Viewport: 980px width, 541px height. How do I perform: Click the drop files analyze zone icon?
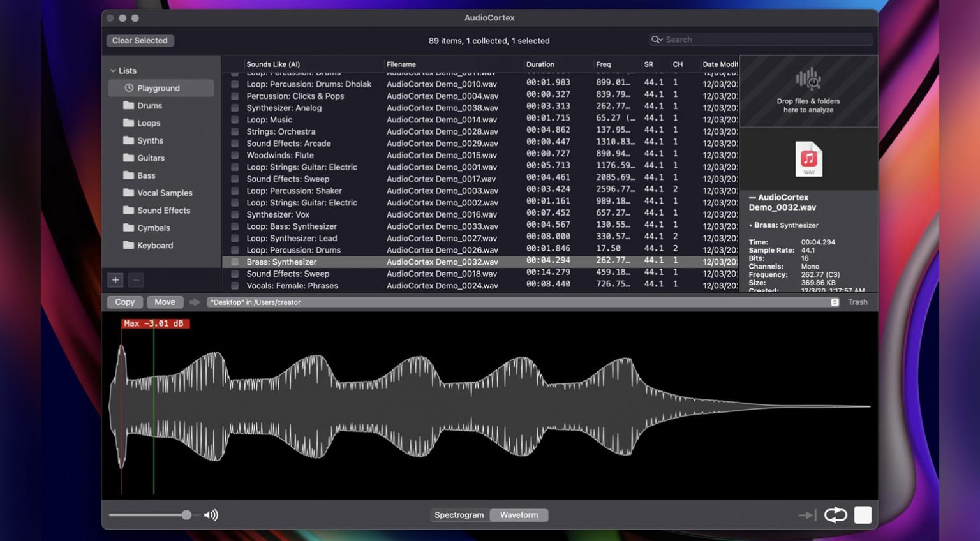pyautogui.click(x=808, y=79)
